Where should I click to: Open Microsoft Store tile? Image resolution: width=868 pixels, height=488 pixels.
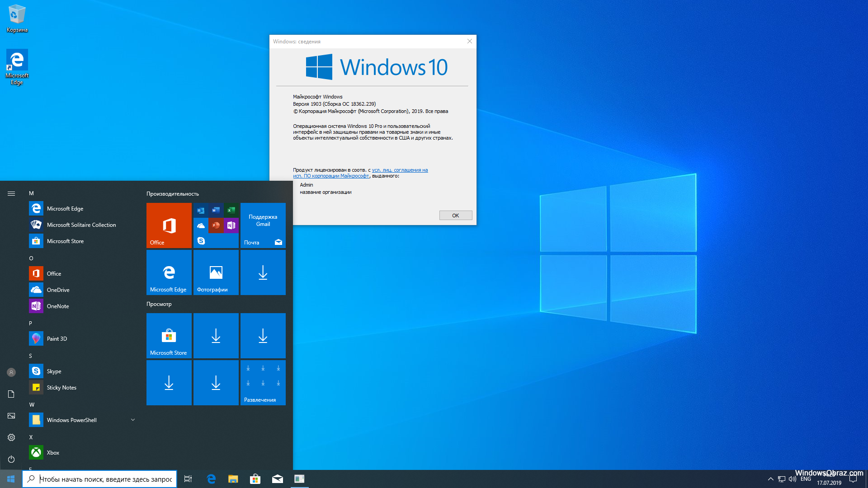[x=168, y=335]
